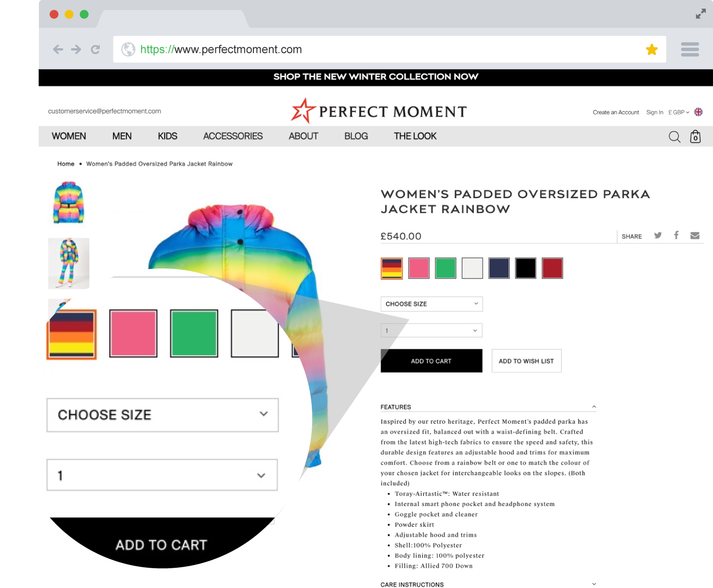
Task: Select the small pink swatch
Action: [419, 268]
